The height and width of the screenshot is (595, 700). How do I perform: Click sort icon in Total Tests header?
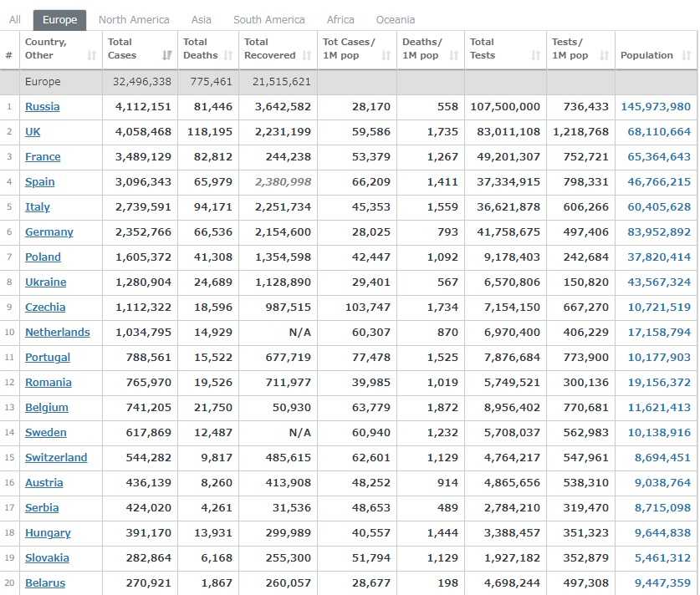click(x=536, y=56)
